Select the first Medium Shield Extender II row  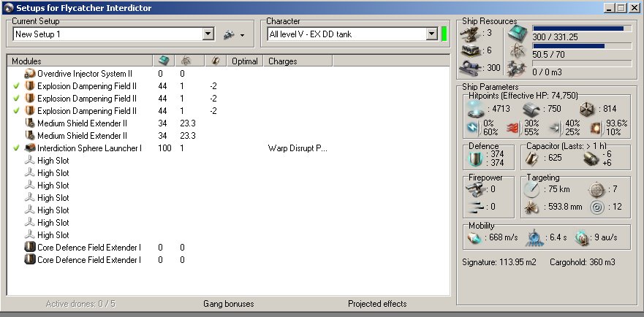[228, 123]
